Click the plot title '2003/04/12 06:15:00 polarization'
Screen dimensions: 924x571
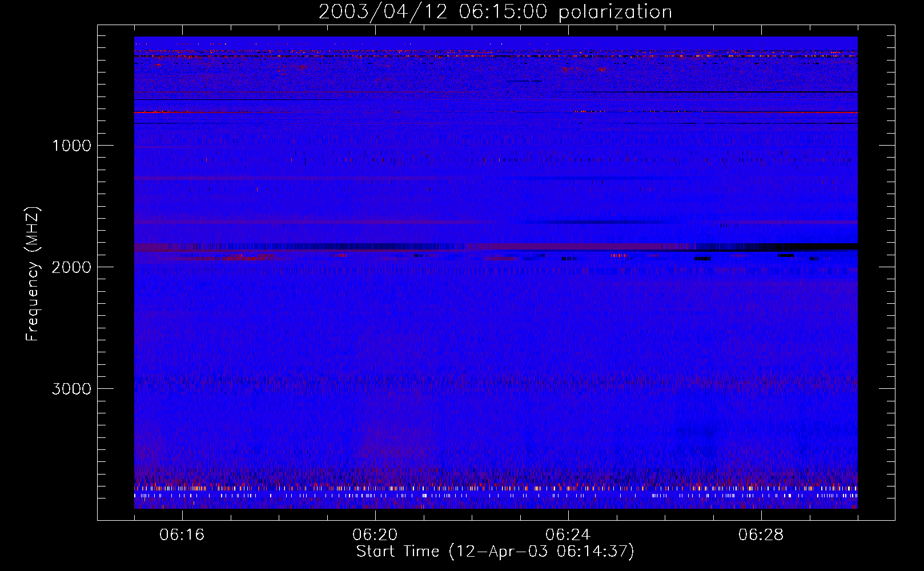(495, 12)
